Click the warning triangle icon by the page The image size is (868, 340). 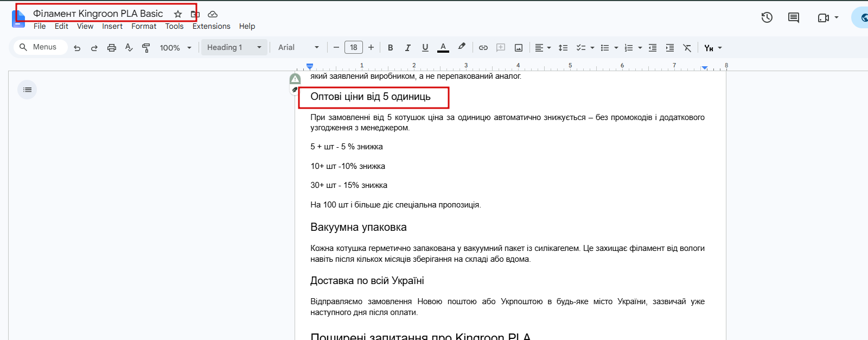coord(295,79)
